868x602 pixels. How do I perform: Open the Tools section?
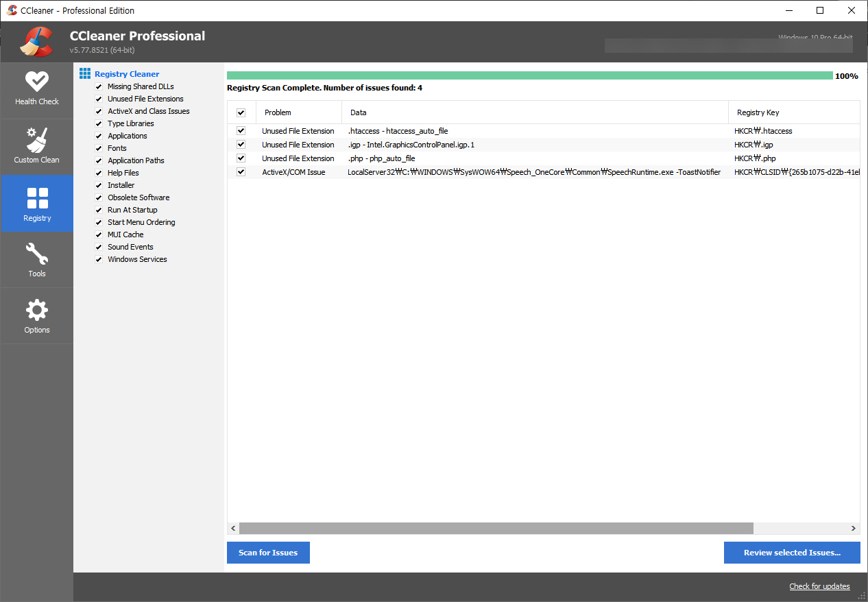tap(37, 261)
